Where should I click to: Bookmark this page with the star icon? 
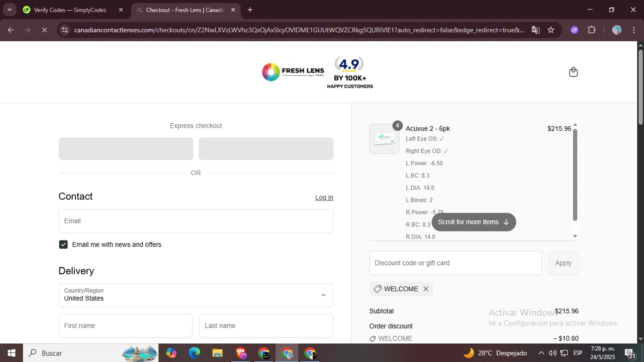tap(551, 30)
